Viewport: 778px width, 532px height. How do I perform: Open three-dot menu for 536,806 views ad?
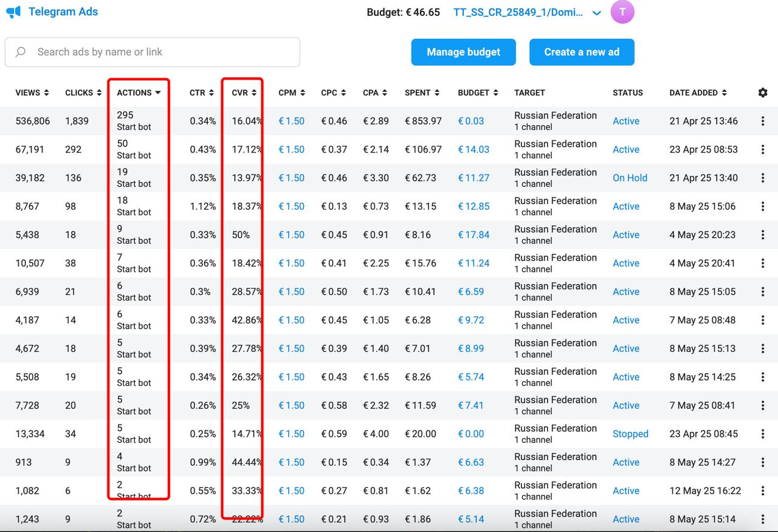pos(763,121)
